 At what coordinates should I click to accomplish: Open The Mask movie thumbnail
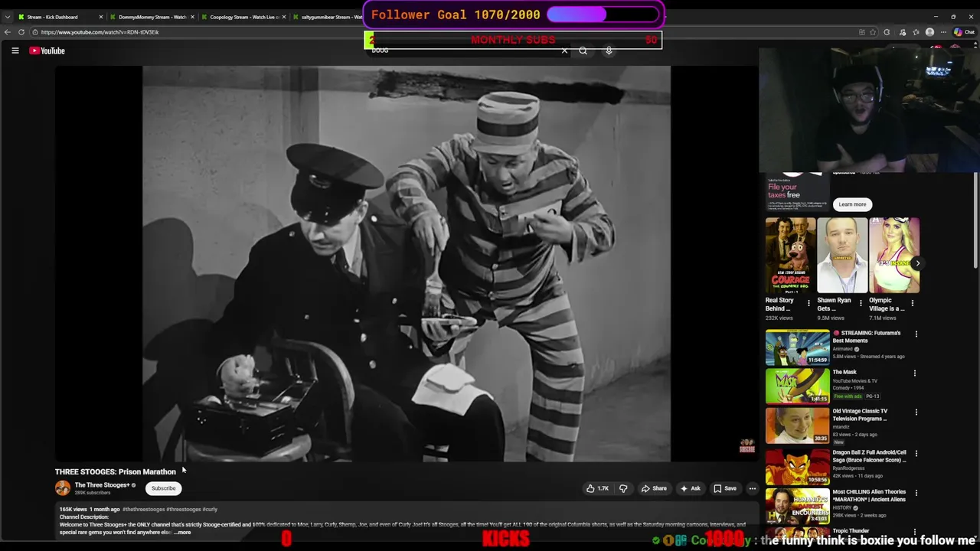click(797, 386)
